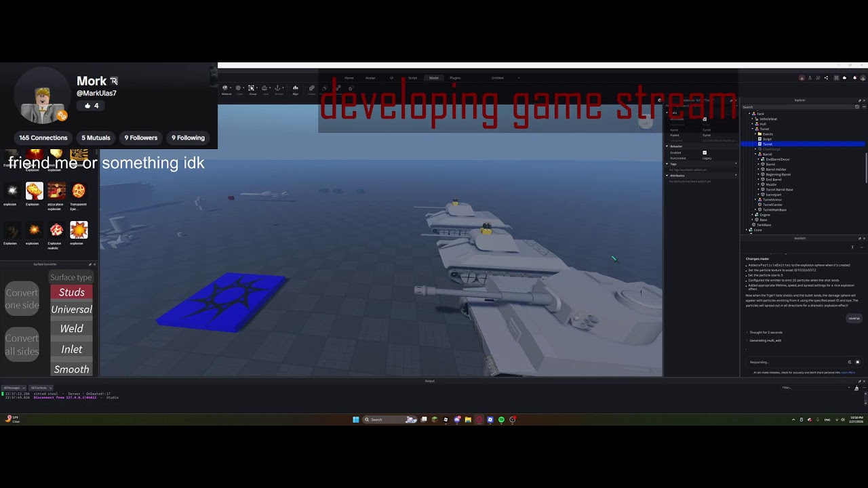Close the Explorer panel
The image size is (868, 488).
(864, 100)
